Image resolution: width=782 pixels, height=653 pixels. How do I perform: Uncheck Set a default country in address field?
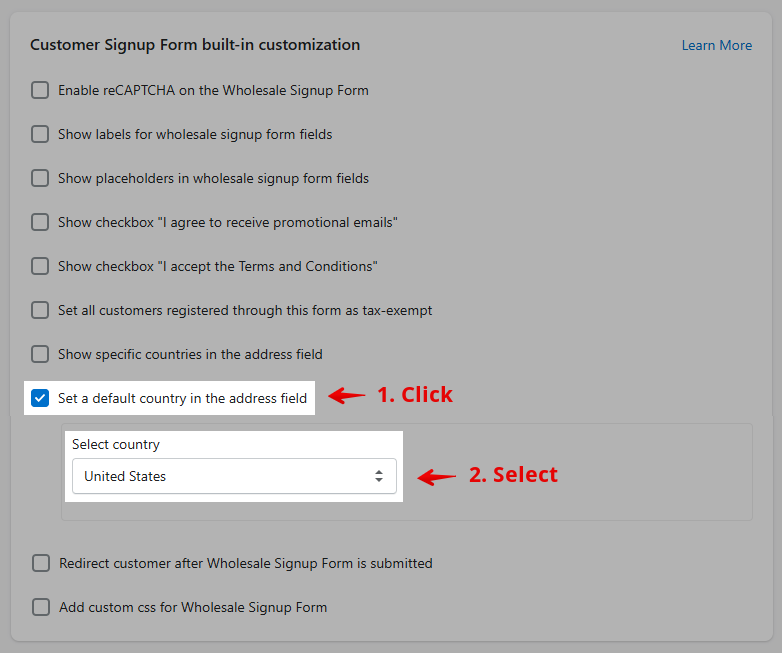pos(40,398)
